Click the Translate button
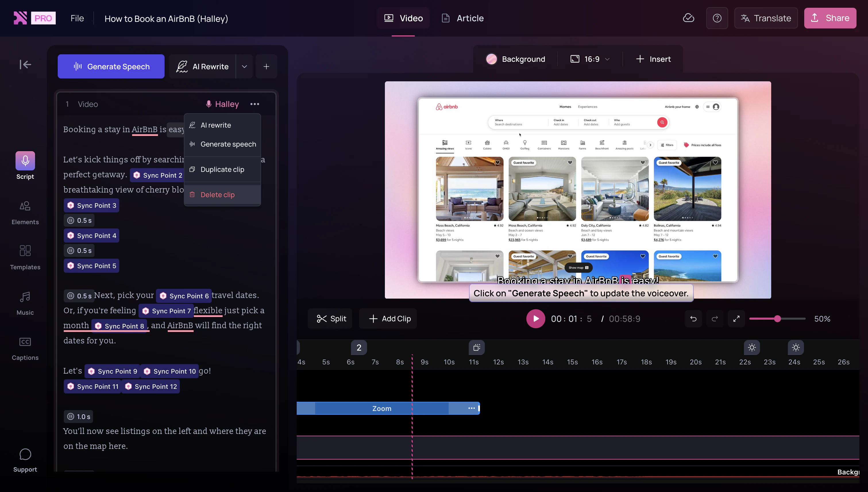Image resolution: width=868 pixels, height=492 pixels. click(x=766, y=18)
